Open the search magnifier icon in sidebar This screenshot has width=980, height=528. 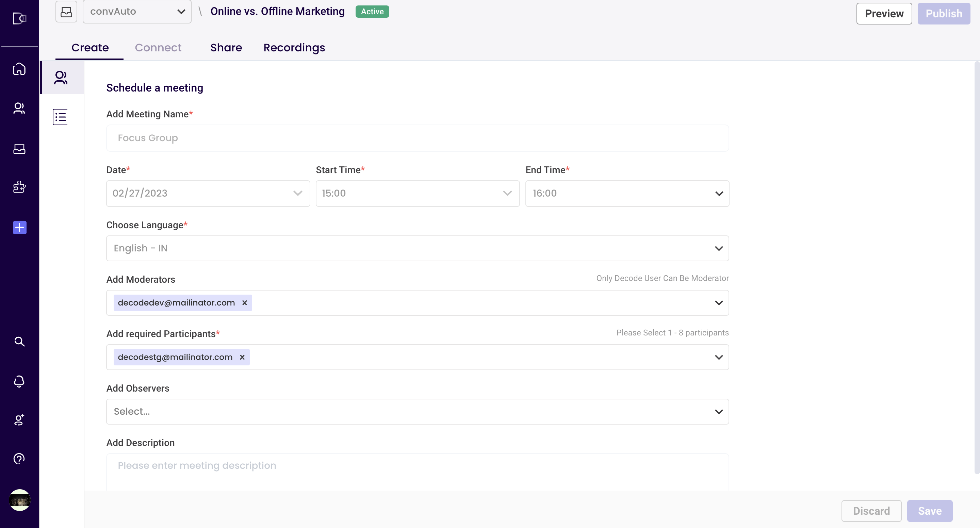(x=19, y=342)
